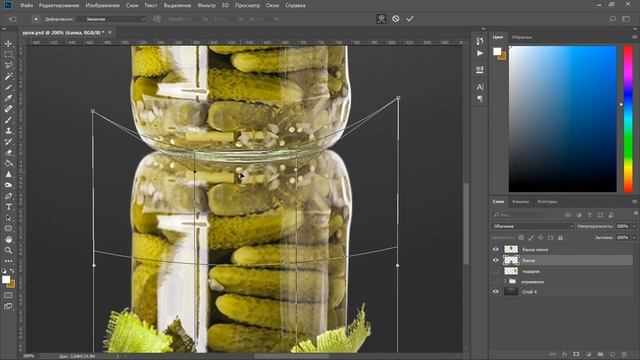The height and width of the screenshot is (360, 640).
Task: Select the Horizontal Type tool
Action: tap(8, 207)
